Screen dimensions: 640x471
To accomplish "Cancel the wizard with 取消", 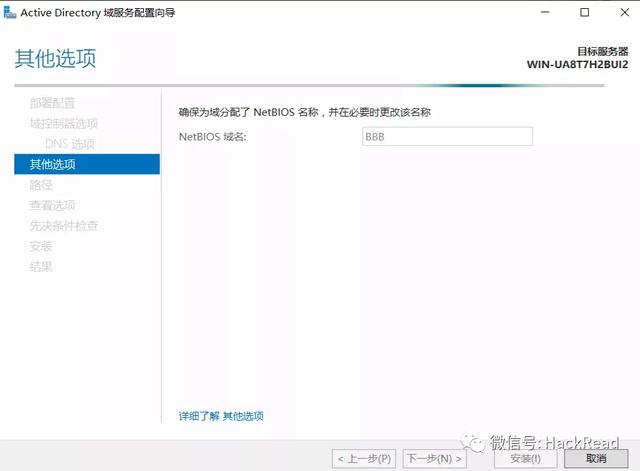I will [x=596, y=459].
